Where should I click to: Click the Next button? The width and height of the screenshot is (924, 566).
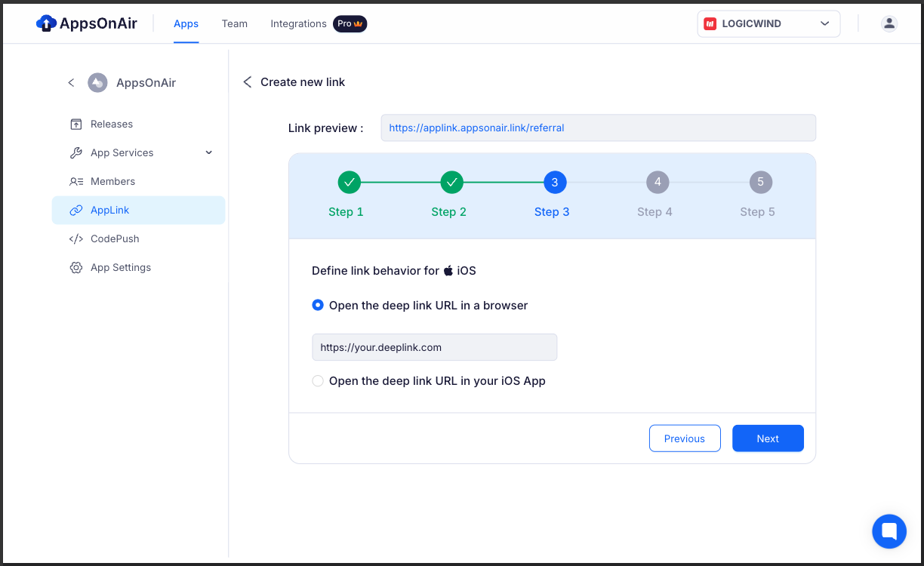(x=768, y=438)
